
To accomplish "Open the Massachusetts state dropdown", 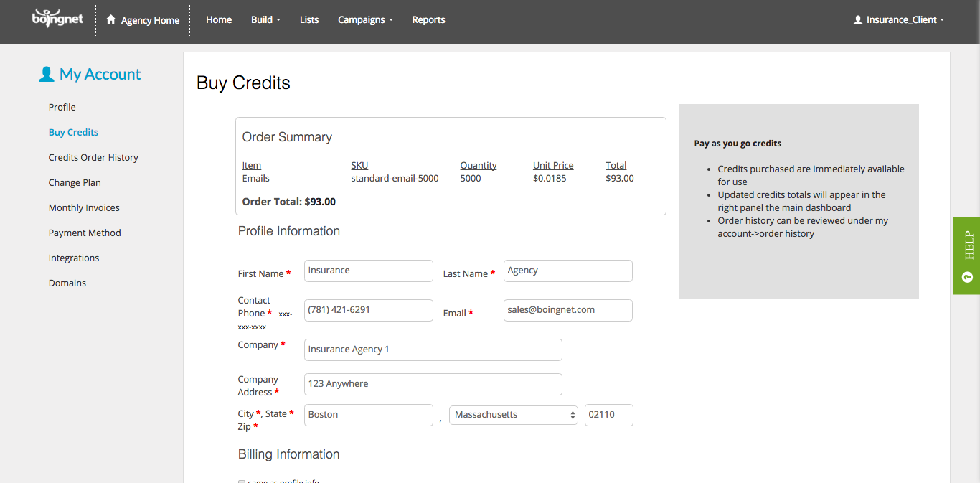I will pos(514,415).
